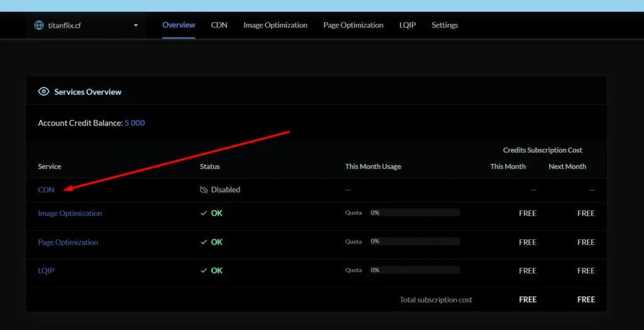
Task: Open the CDN tab in navigation
Action: (x=219, y=26)
